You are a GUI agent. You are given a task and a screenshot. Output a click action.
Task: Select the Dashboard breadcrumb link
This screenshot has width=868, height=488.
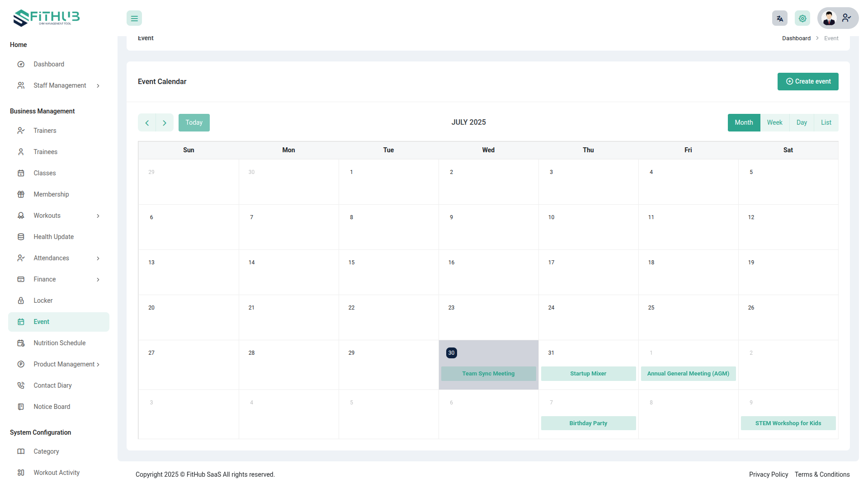pyautogui.click(x=796, y=38)
